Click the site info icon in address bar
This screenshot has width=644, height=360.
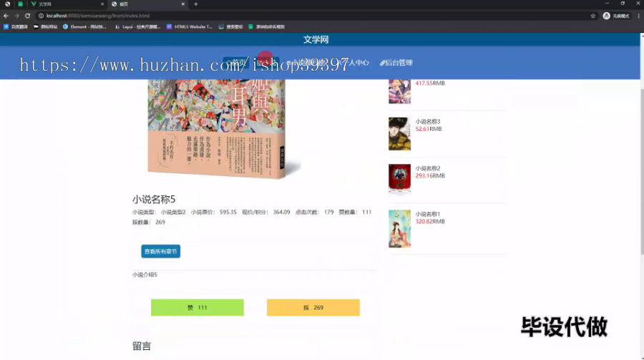[x=41, y=16]
